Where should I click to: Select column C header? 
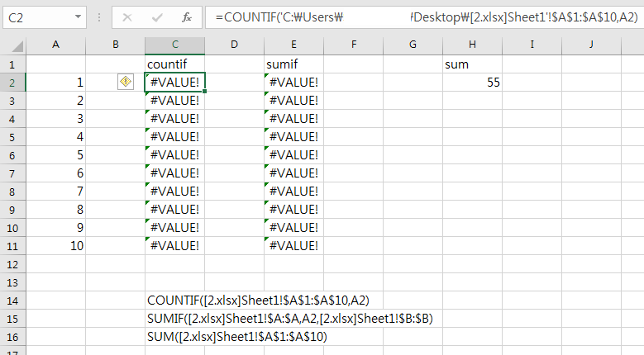click(175, 45)
